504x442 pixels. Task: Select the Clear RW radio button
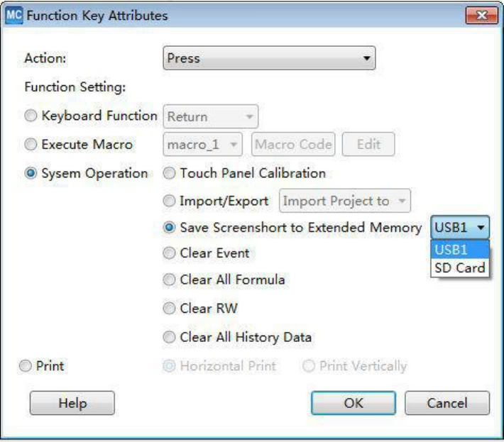(170, 308)
